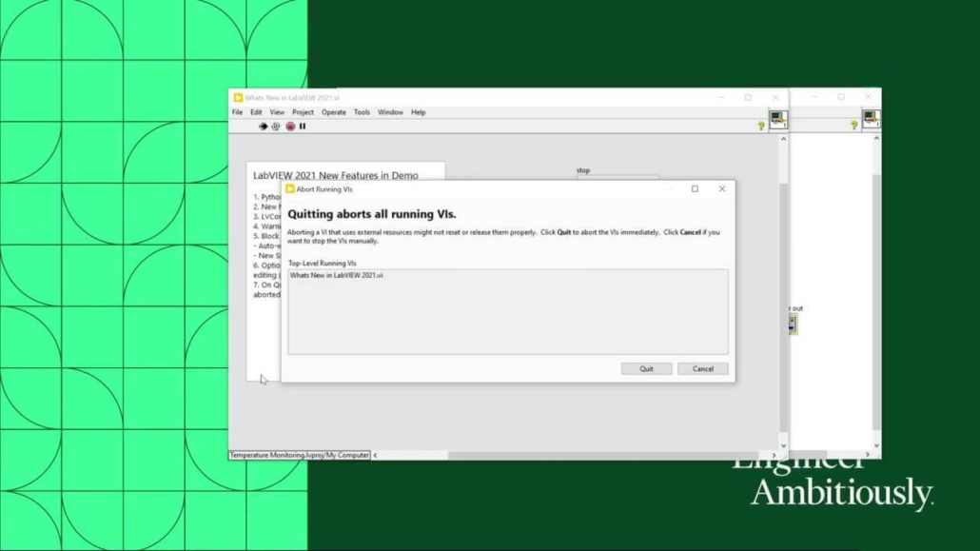
Task: Click the Run arrow in LabVIEW toolbar
Action: pos(264,127)
